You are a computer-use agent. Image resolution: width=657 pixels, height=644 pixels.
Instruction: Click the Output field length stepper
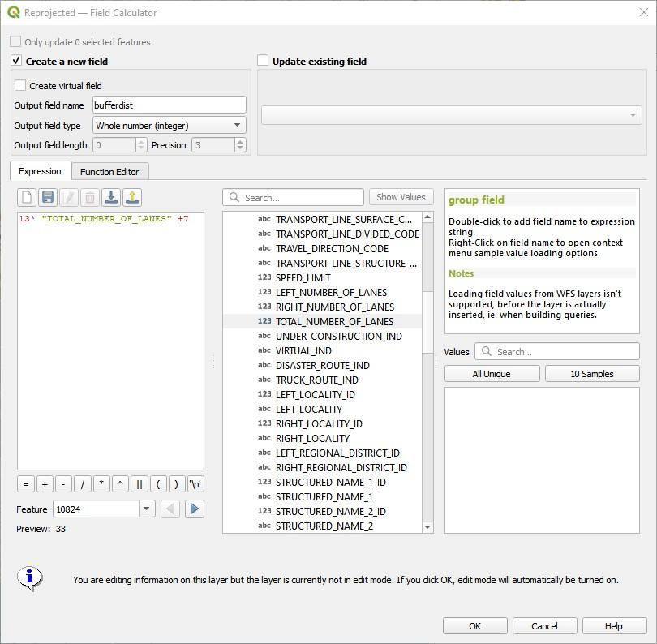click(141, 145)
